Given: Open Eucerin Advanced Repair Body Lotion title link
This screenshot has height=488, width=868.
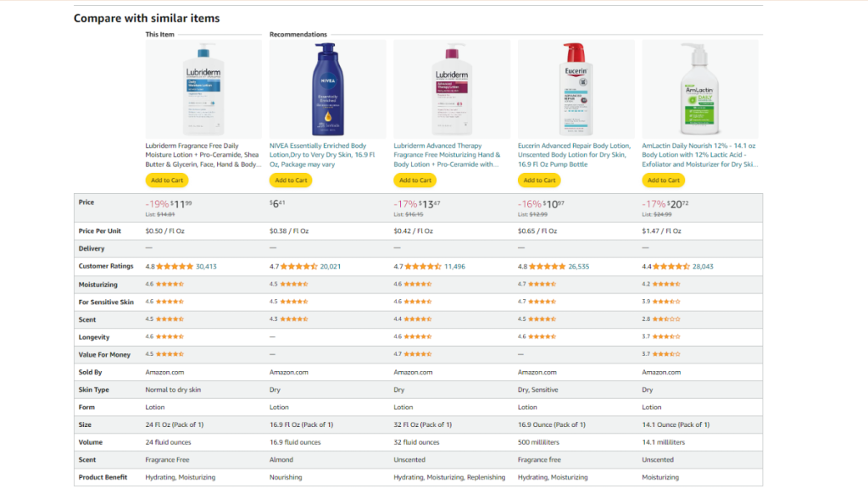Looking at the screenshot, I should [574, 155].
